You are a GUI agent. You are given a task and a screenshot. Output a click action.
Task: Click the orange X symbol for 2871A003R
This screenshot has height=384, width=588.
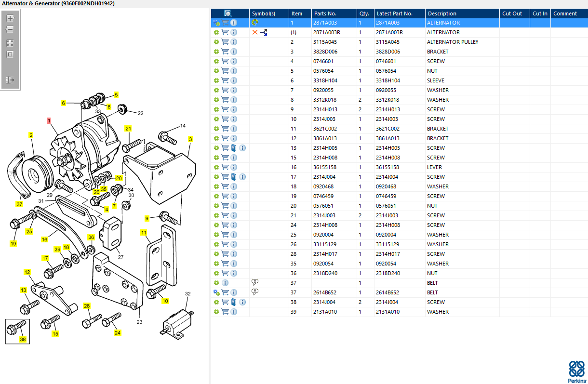pyautogui.click(x=255, y=32)
